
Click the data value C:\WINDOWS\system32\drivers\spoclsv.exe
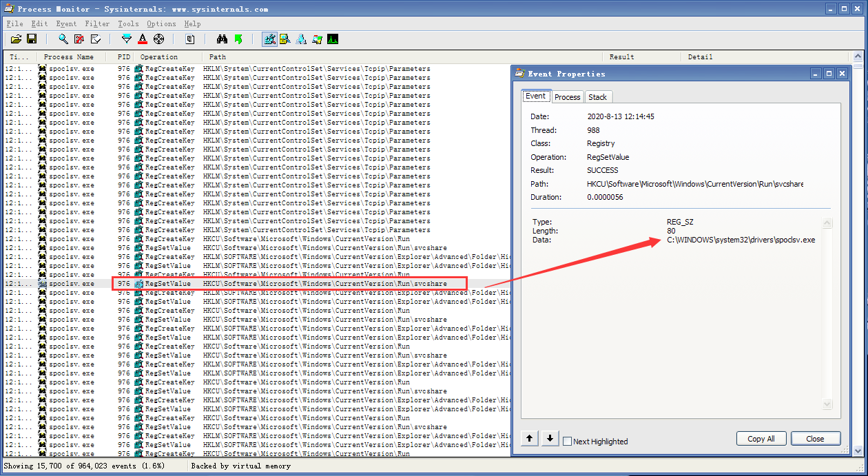coord(741,240)
